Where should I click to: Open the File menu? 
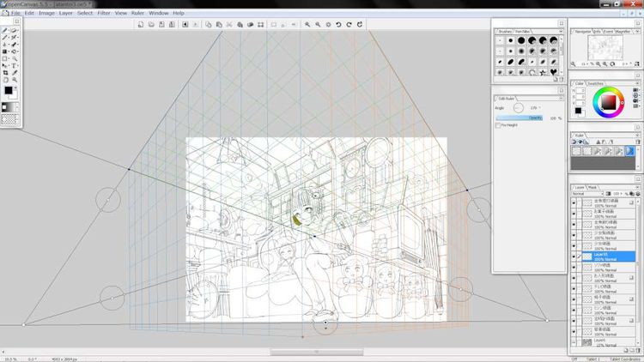(15, 13)
